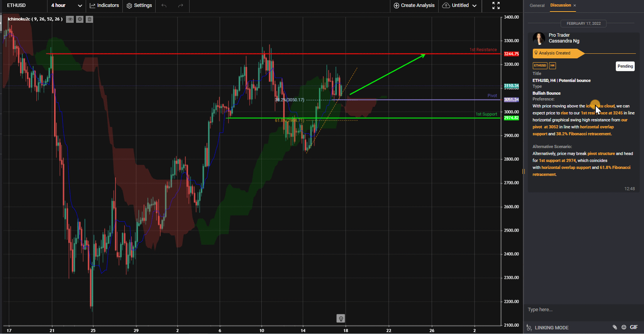The width and height of the screenshot is (644, 334).
Task: Click the '38.2% Fibonacci retracement' link
Action: 584,134
